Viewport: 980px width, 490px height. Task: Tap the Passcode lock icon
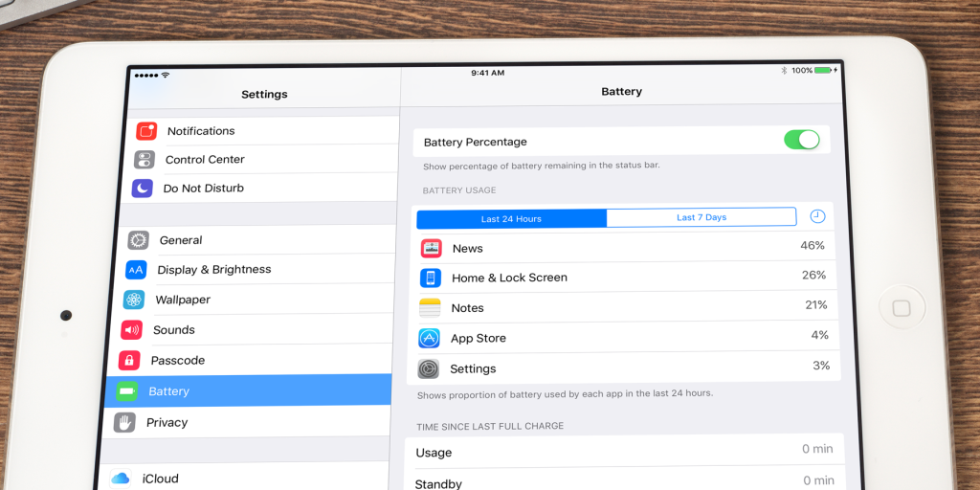click(x=129, y=360)
